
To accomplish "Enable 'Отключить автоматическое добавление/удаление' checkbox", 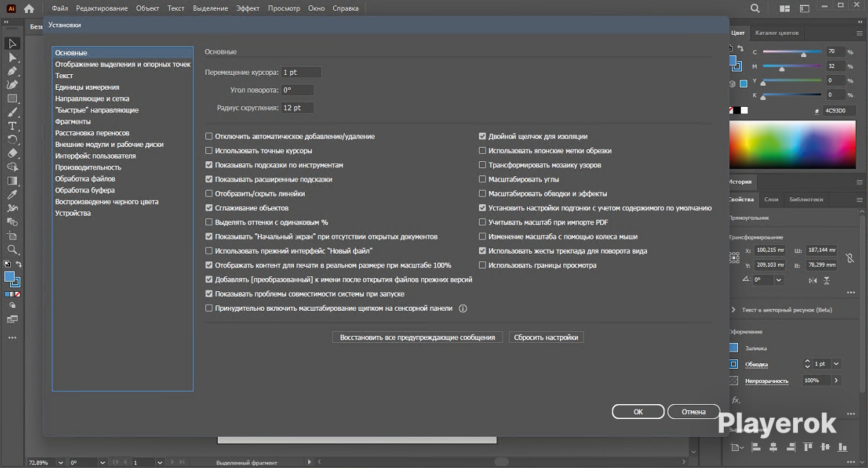I will click(210, 136).
